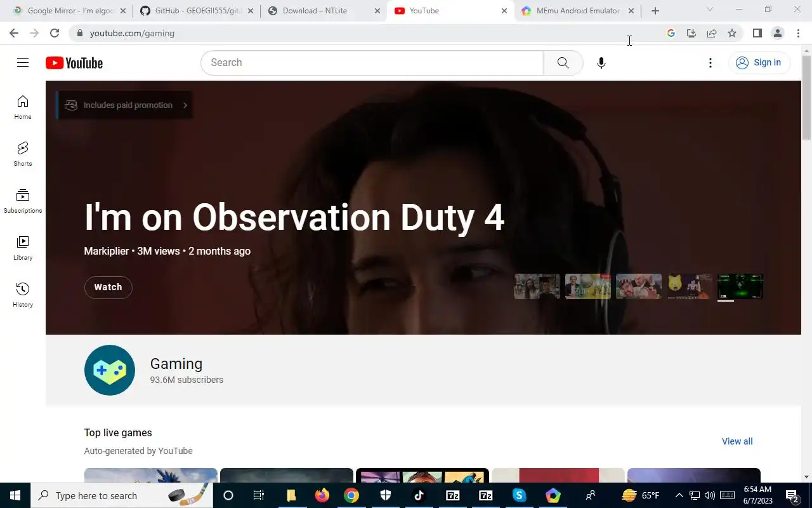
Task: Reload the current page
Action: click(55, 33)
